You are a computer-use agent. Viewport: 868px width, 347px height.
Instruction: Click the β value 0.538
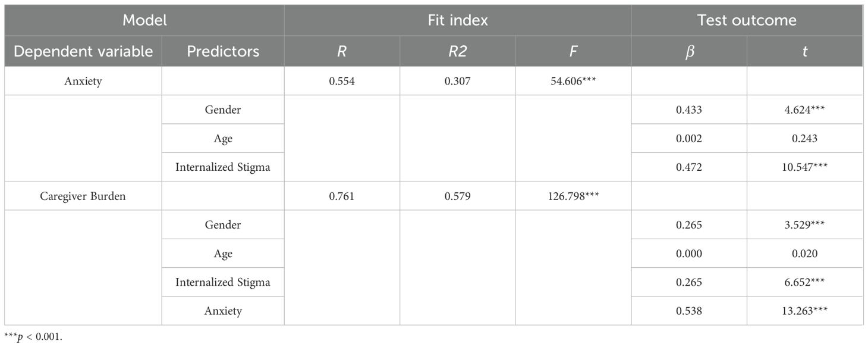tap(689, 311)
